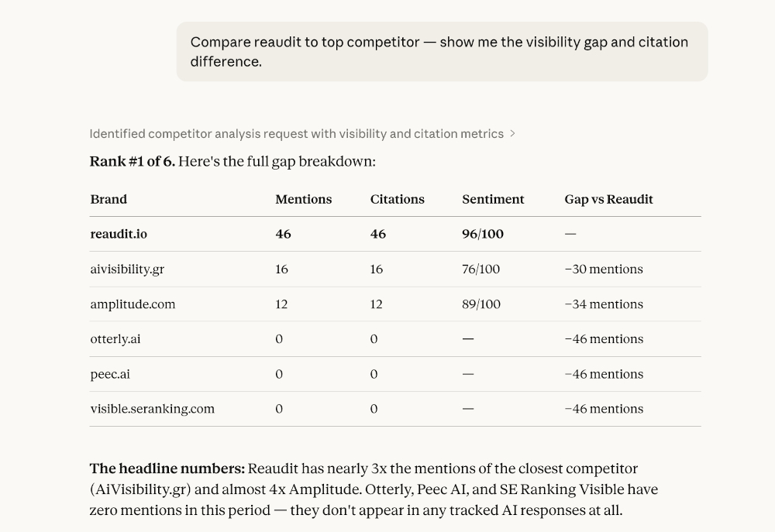Image resolution: width=775 pixels, height=532 pixels.
Task: Select the −30 mentions gap cell
Action: coord(604,269)
